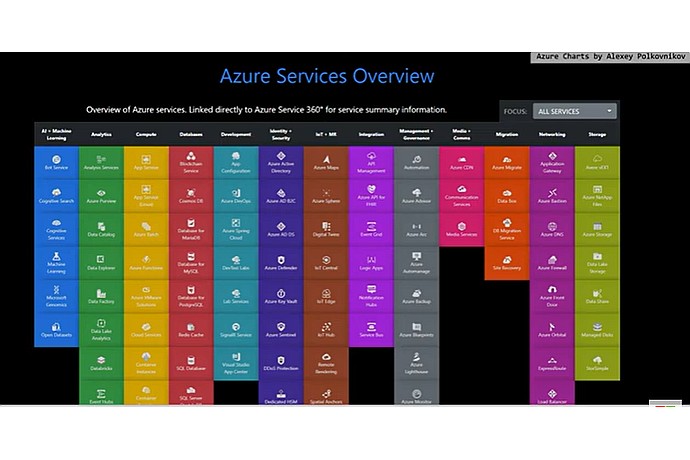Select the Azure DNS tile
Image resolution: width=690 pixels, height=460 pixels.
coord(552,230)
